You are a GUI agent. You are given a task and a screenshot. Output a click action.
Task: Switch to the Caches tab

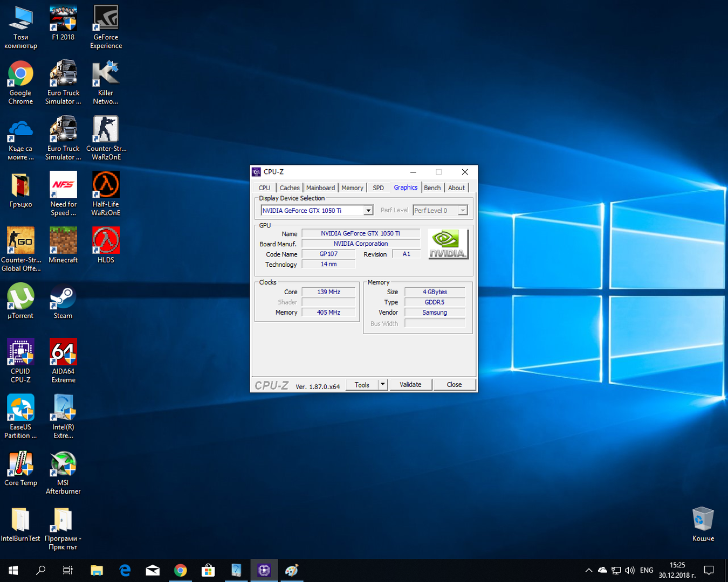(290, 188)
